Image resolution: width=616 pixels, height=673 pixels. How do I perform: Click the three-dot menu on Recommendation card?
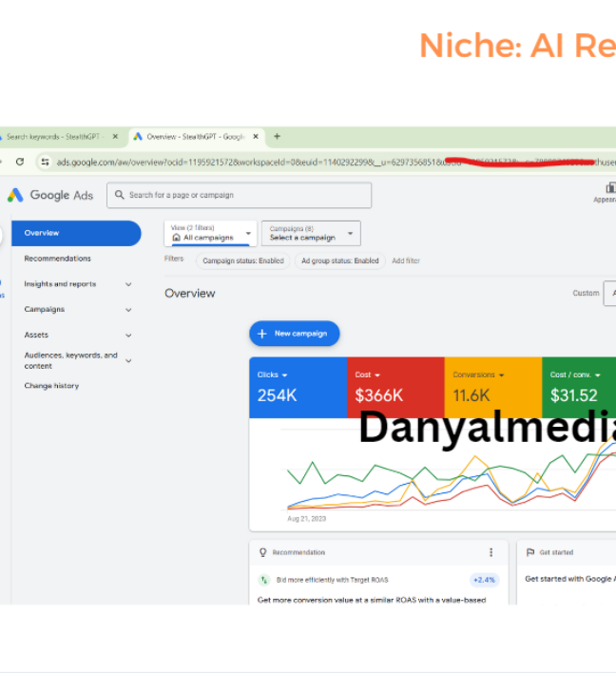click(491, 552)
